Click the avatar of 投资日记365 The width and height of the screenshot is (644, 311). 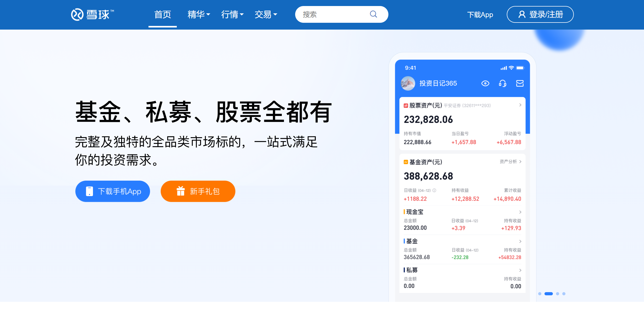coord(408,83)
